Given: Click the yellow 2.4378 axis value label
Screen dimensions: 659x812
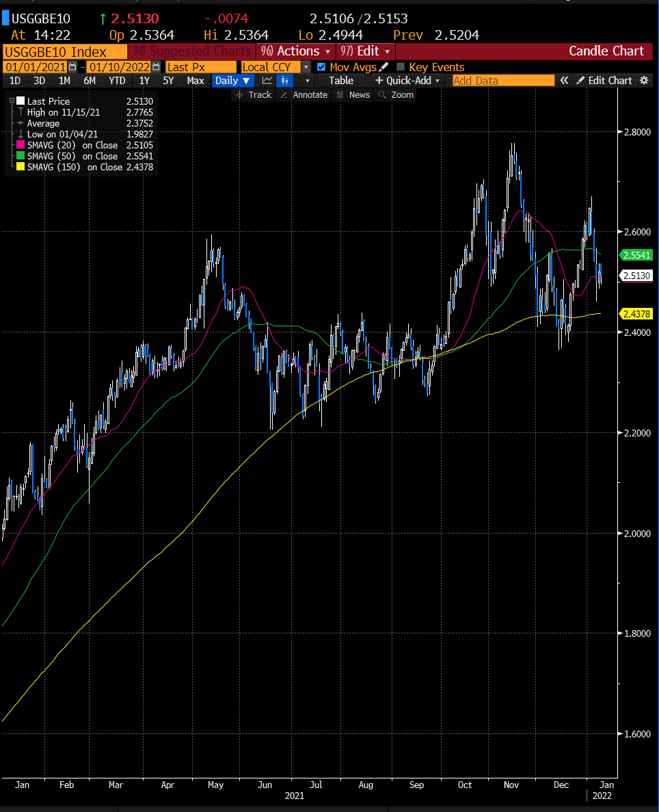Looking at the screenshot, I should tap(636, 314).
